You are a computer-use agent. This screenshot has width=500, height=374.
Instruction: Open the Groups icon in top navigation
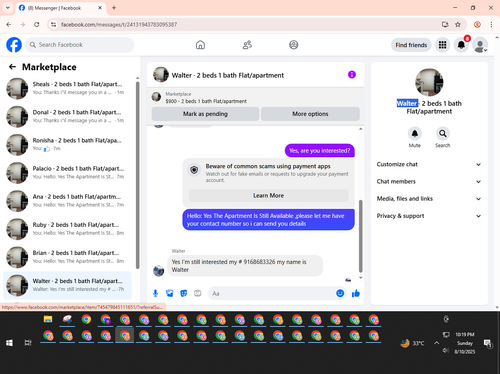point(294,45)
